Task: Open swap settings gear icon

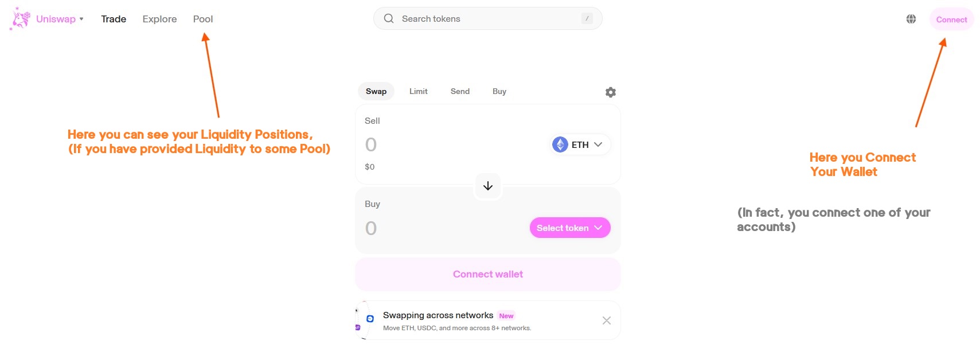Action: click(611, 92)
